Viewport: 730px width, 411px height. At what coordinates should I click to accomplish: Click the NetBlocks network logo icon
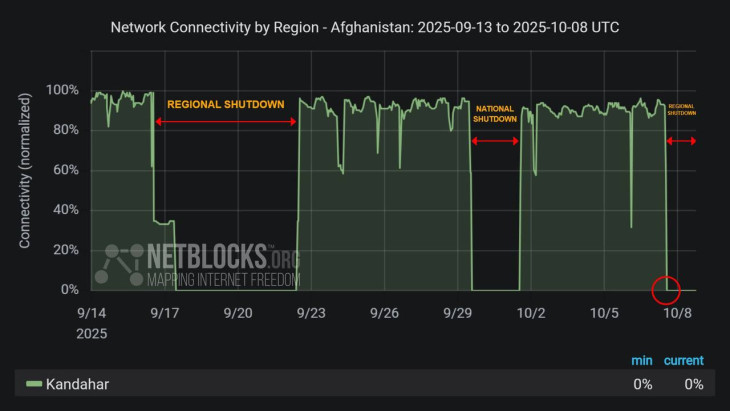click(119, 265)
